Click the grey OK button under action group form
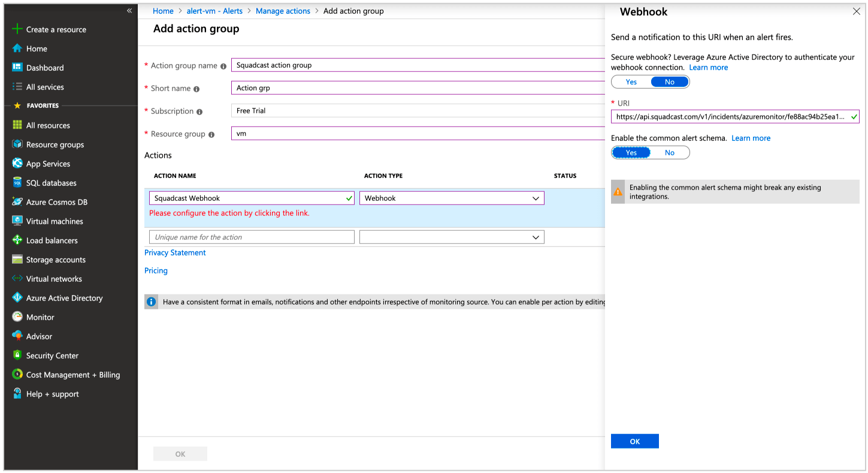This screenshot has height=473, width=868. point(180,454)
